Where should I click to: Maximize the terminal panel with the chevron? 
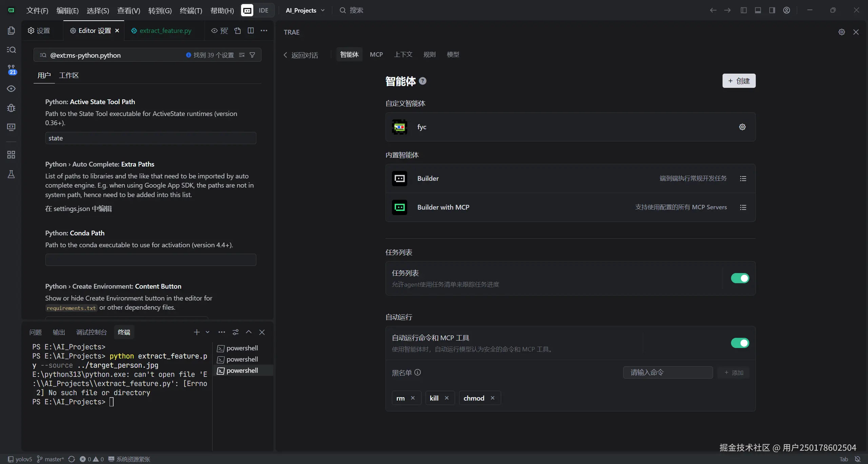[249, 332]
